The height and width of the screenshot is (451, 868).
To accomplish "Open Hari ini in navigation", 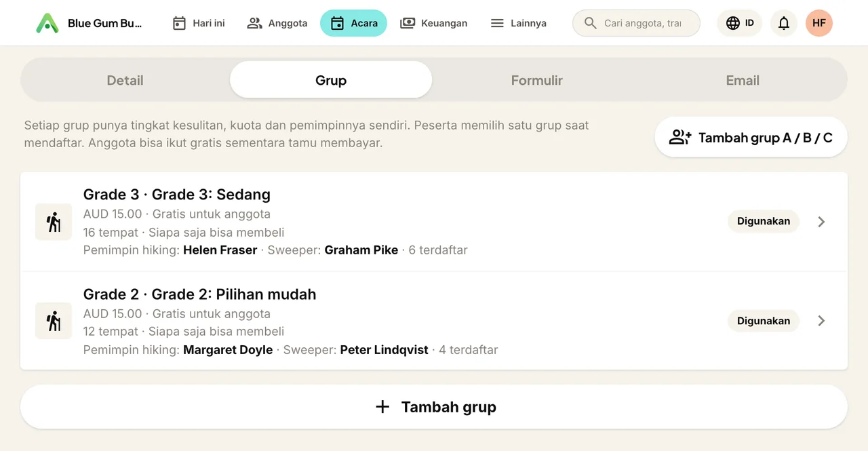I will click(199, 23).
